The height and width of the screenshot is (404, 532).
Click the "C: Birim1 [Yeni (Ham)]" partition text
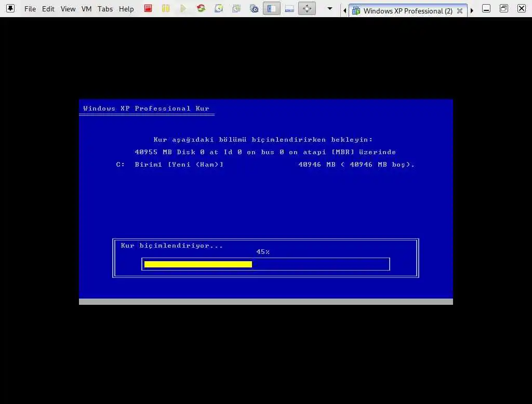170,165
